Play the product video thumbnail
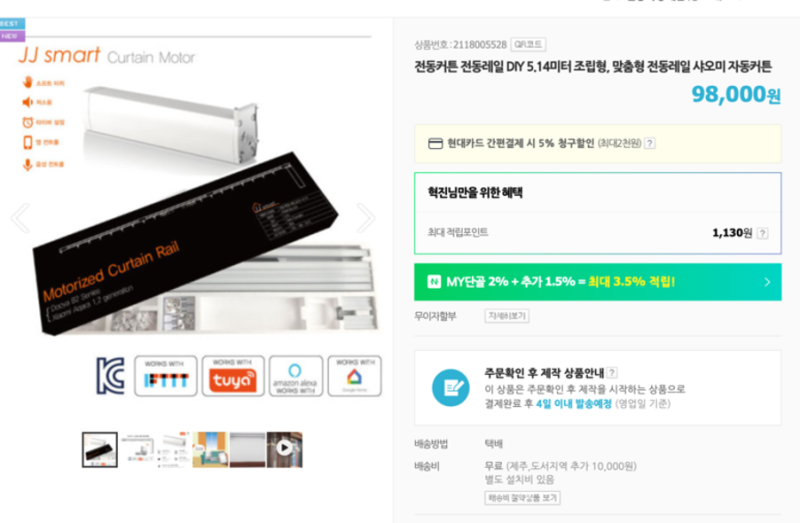The width and height of the screenshot is (800, 523). 285,449
